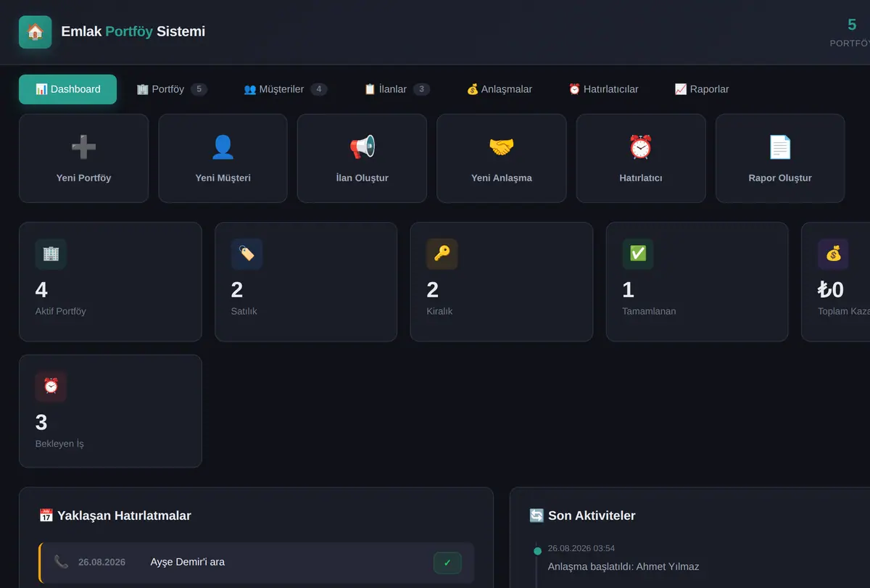Open the Hatırlatıcılar tab
Screen dimensions: 870x588
pyautogui.click(x=603, y=89)
